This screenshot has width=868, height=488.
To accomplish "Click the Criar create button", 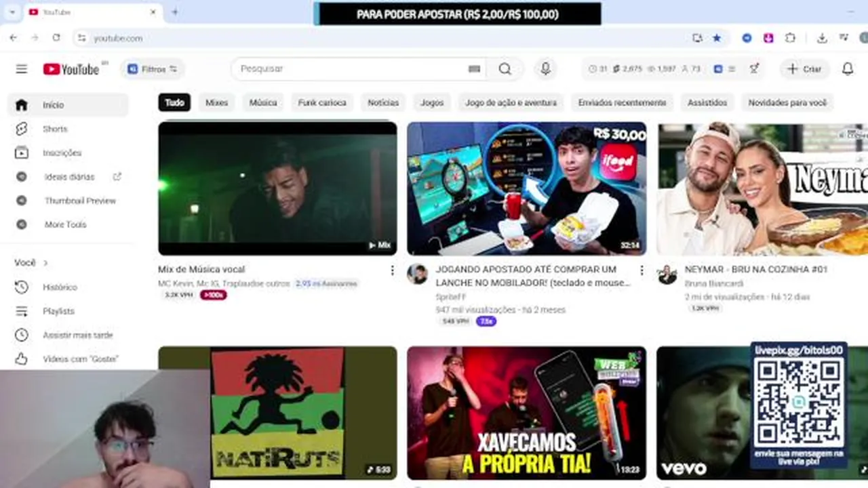I will coord(804,68).
